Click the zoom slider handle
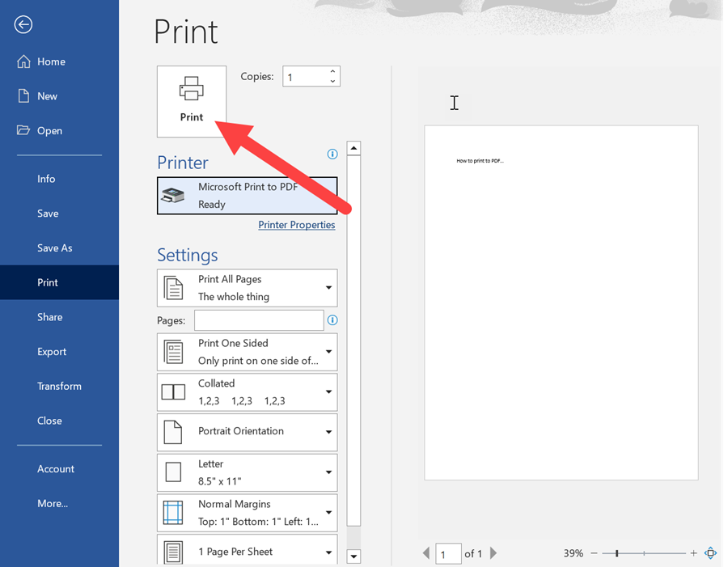Image resolution: width=728 pixels, height=567 pixels. click(x=616, y=553)
